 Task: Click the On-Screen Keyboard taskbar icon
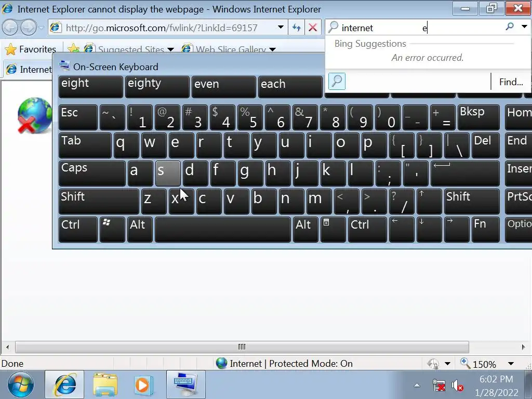tap(186, 385)
